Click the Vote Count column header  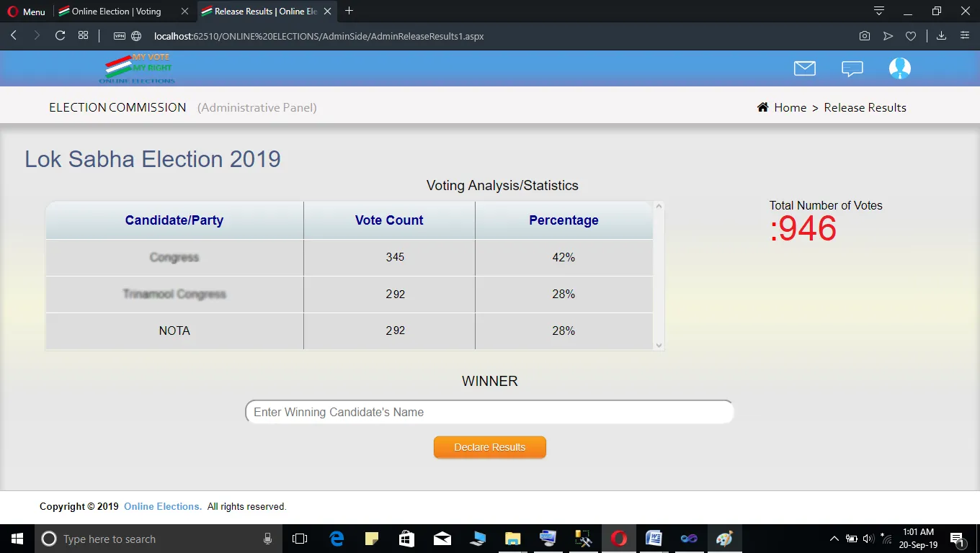(x=389, y=220)
